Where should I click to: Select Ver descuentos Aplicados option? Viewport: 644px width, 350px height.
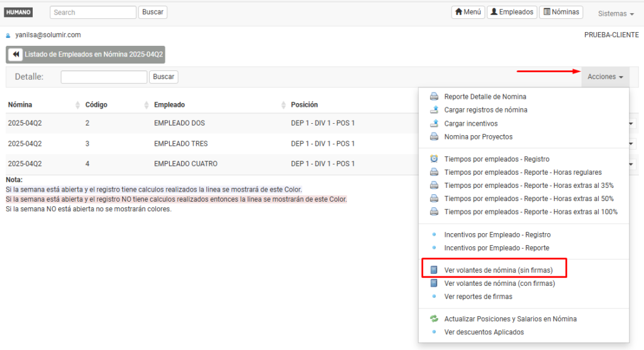484,332
